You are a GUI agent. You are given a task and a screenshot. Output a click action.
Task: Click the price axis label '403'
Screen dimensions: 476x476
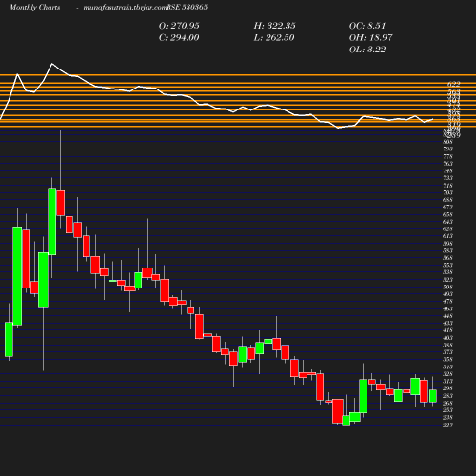[x=447, y=338]
